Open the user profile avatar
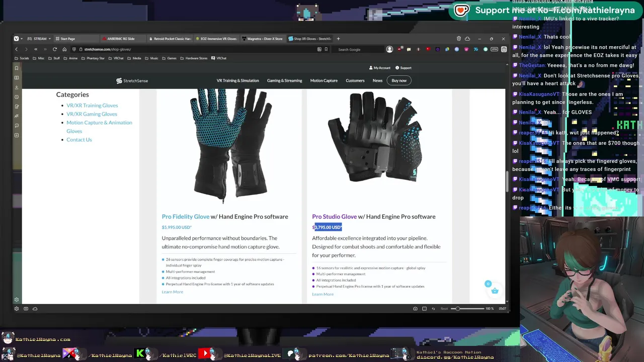This screenshot has height=362, width=644. (389, 49)
